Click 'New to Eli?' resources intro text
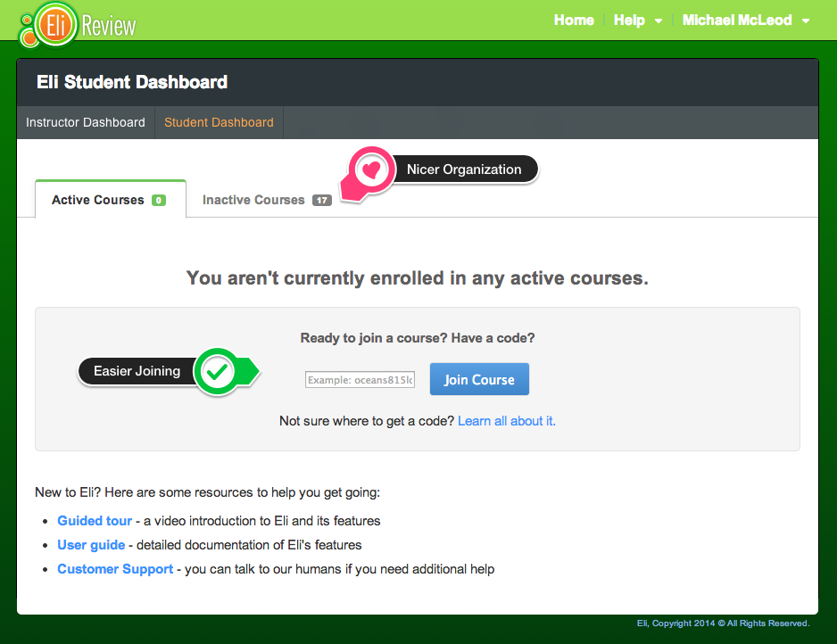Viewport: 837px width, 644px height. (x=208, y=492)
